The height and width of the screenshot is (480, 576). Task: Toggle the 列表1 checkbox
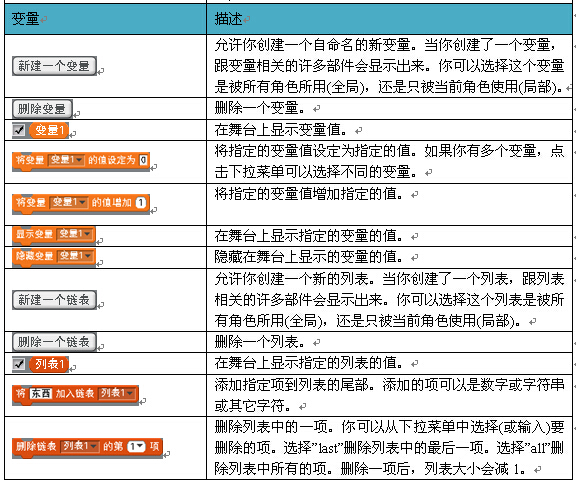pyautogui.click(x=18, y=364)
